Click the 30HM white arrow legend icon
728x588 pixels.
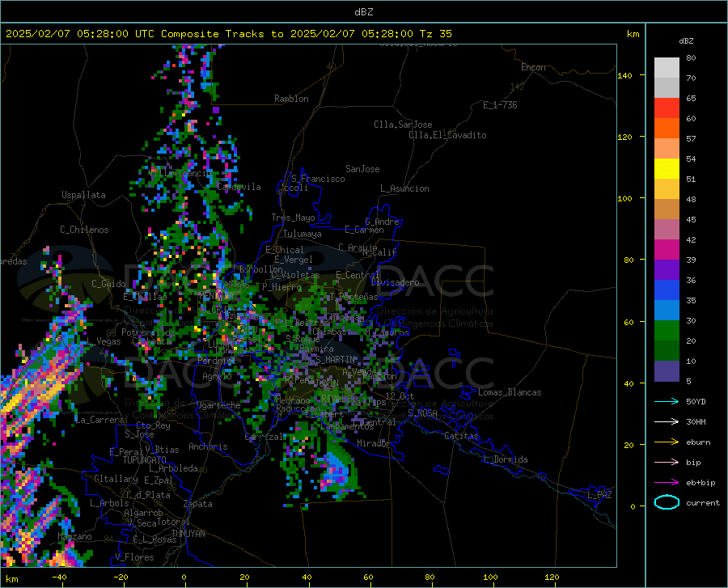[667, 421]
